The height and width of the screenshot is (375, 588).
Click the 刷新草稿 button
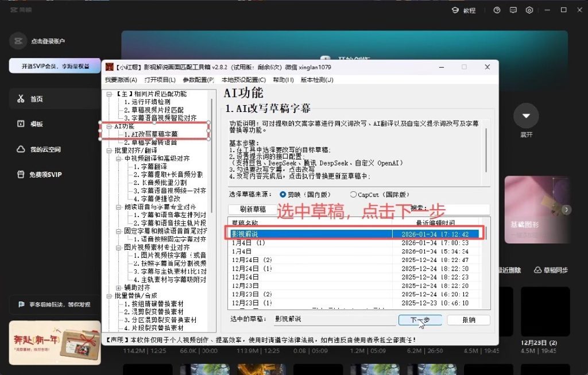click(253, 209)
